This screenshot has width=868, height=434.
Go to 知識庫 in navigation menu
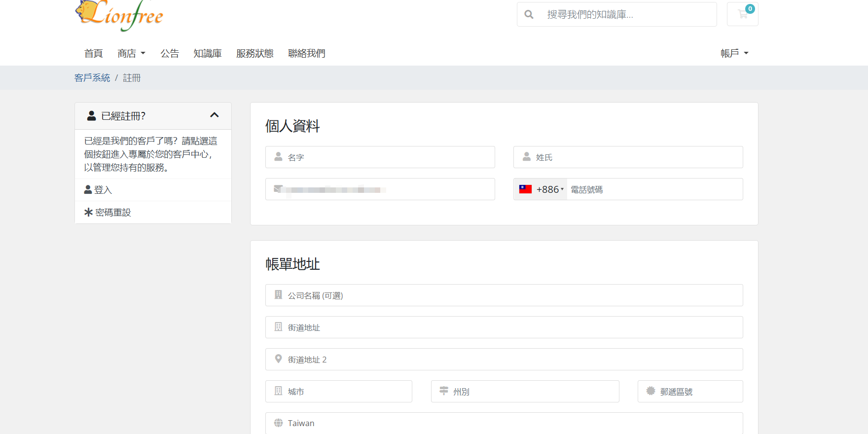(x=208, y=53)
